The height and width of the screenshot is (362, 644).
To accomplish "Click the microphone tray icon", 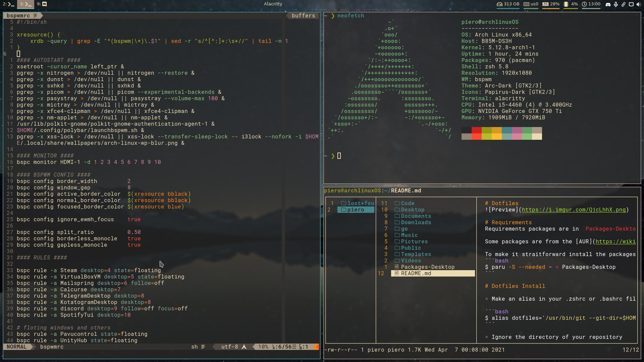I will pos(616,4).
